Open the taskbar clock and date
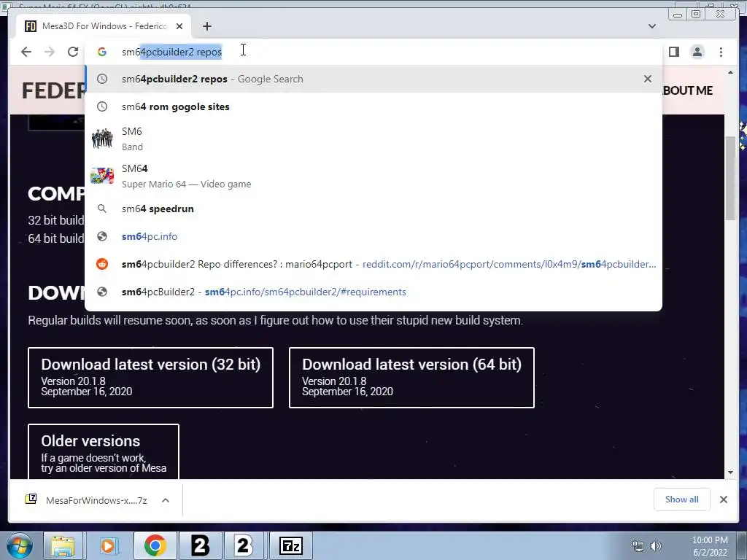 [x=710, y=546]
